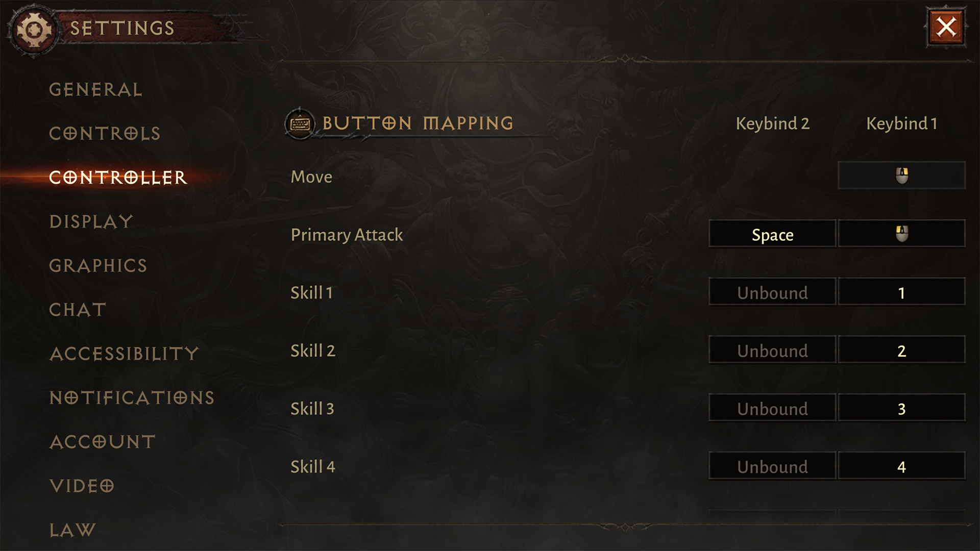The width and height of the screenshot is (980, 551).
Task: Click the Button Mapping keyboard icon
Action: [x=300, y=123]
